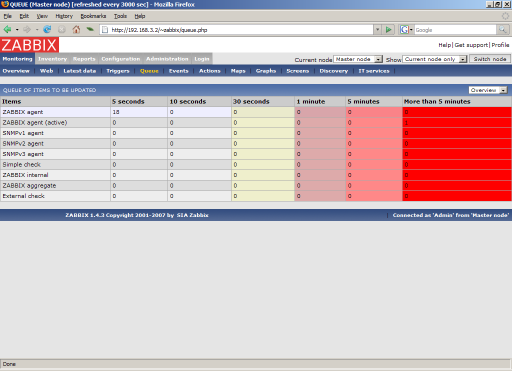The image size is (512, 371).
Task: Click the Switch node button
Action: click(x=490, y=59)
